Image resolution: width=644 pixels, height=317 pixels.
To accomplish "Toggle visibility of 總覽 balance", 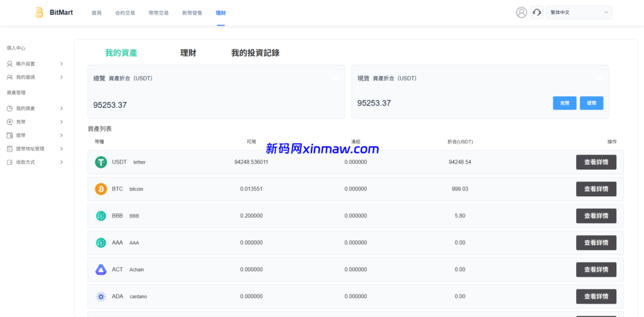I will pos(335,78).
